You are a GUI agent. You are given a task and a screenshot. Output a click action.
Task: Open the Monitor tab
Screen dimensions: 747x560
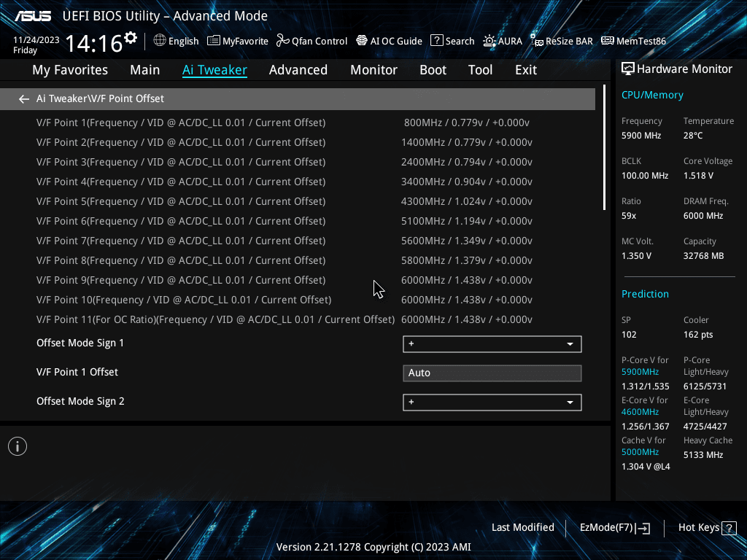[374, 70]
